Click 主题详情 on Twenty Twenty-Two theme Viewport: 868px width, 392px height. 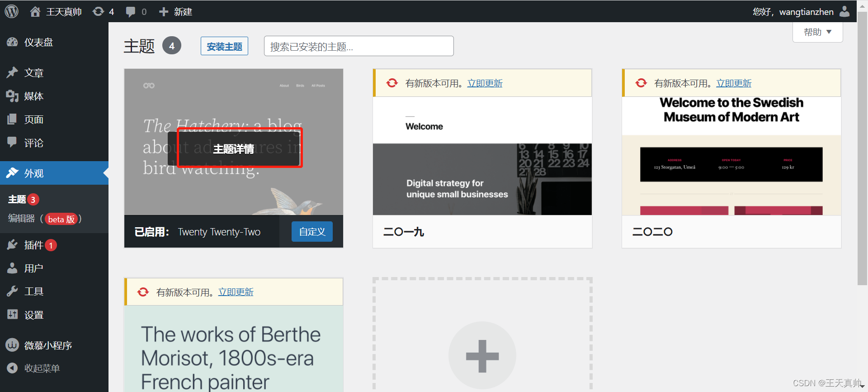click(x=234, y=149)
